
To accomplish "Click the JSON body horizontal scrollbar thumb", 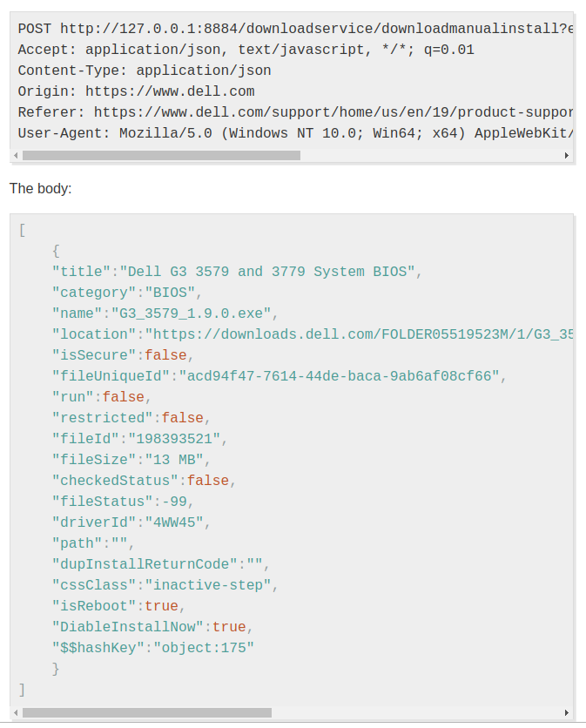I will click(146, 712).
